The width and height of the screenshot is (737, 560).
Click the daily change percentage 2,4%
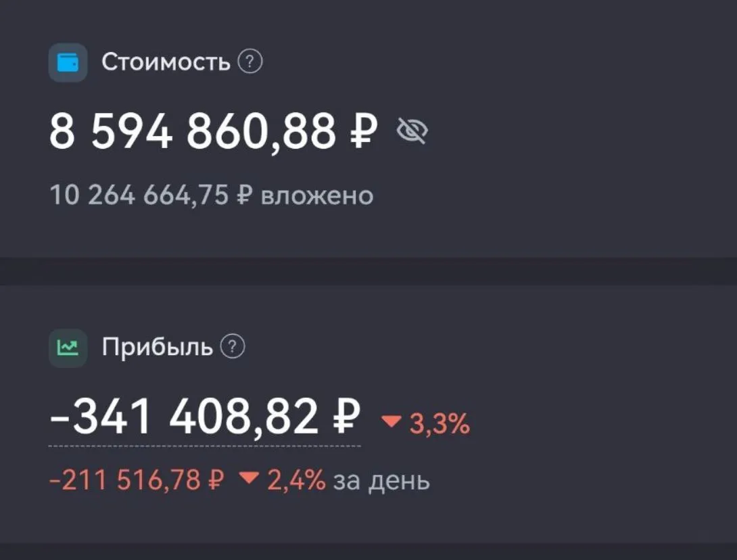pos(296,480)
